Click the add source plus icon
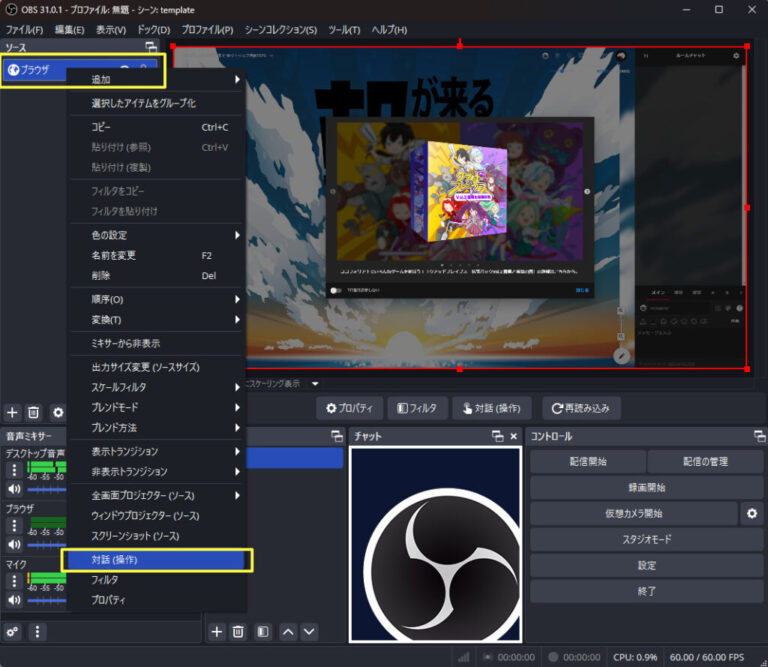The image size is (768, 667). (13, 412)
